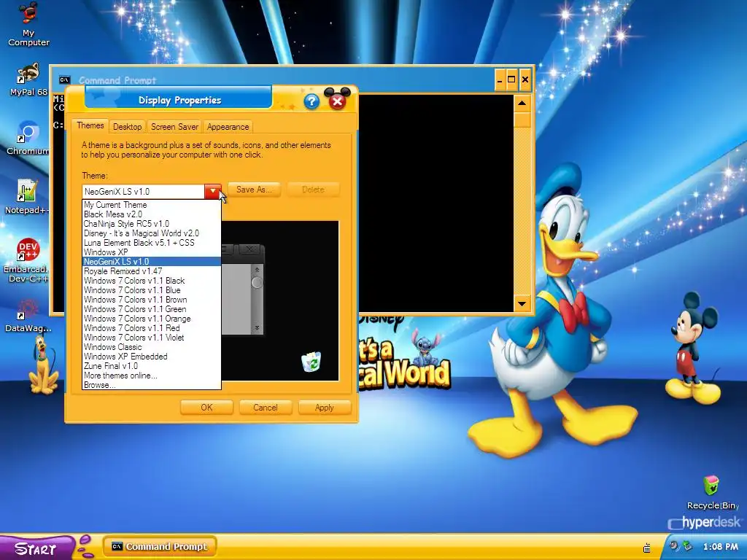Switch to the Themes tab
Screen dimensions: 747x560
[90, 125]
